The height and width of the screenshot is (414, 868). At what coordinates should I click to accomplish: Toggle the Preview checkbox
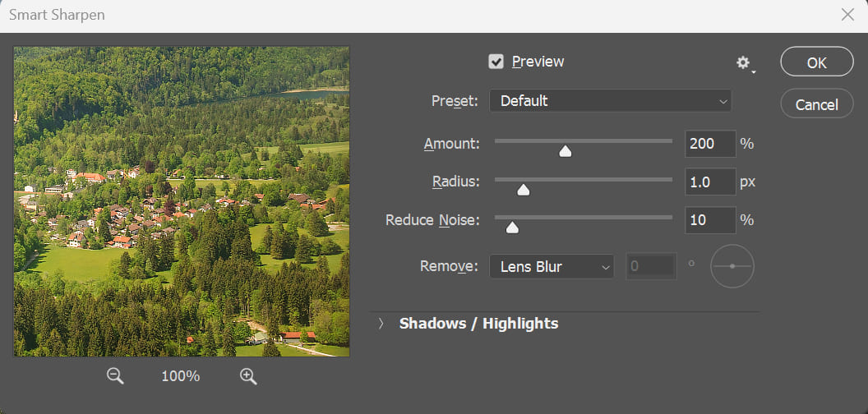point(496,62)
